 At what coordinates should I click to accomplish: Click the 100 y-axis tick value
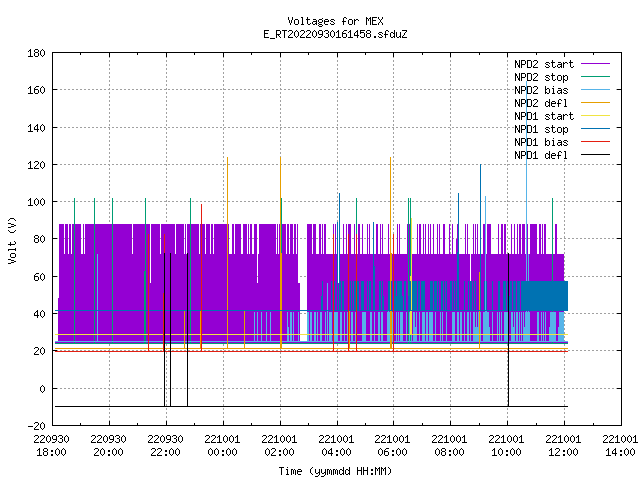click(36, 202)
